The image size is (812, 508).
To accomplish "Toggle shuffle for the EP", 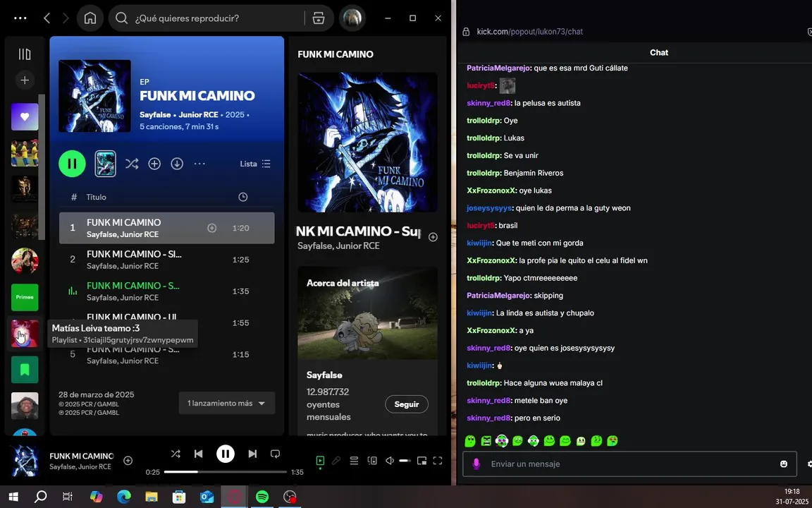I will [132, 164].
